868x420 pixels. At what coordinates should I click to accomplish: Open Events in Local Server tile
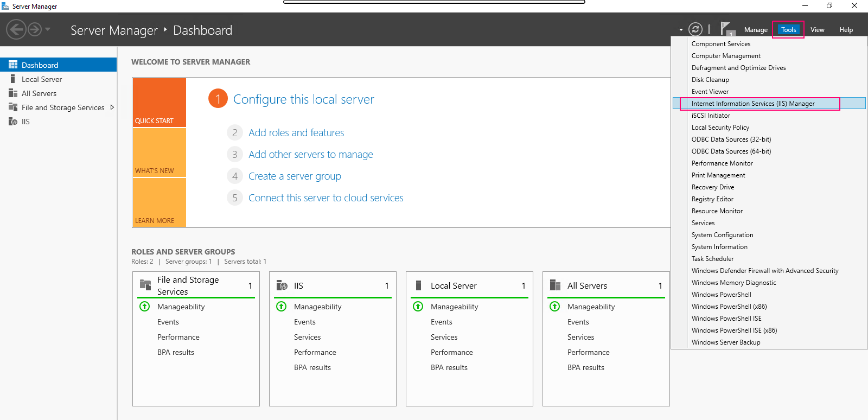442,322
